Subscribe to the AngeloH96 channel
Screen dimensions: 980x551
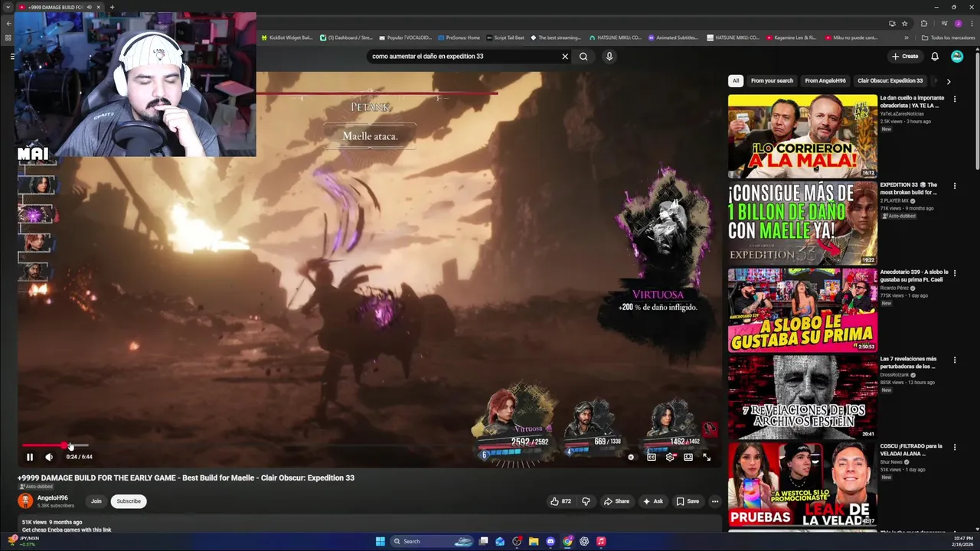(x=129, y=501)
